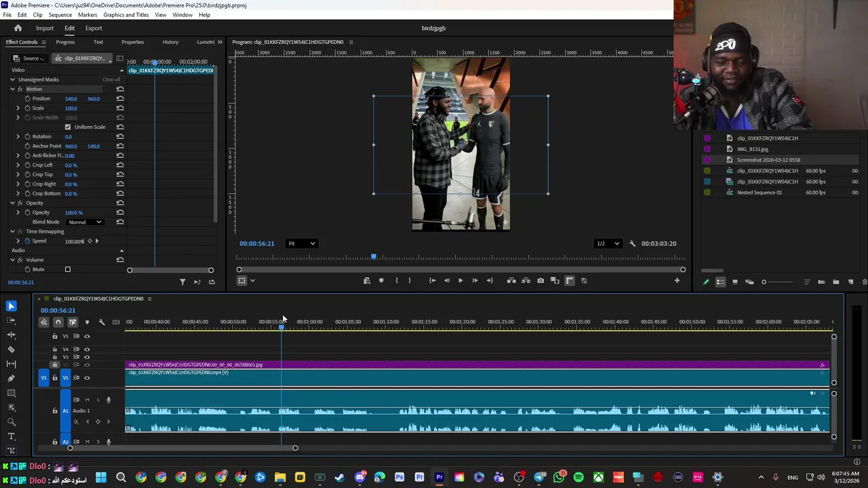Viewport: 868px width, 488px height.
Task: Select the Slip tool
Action: pos(11,364)
